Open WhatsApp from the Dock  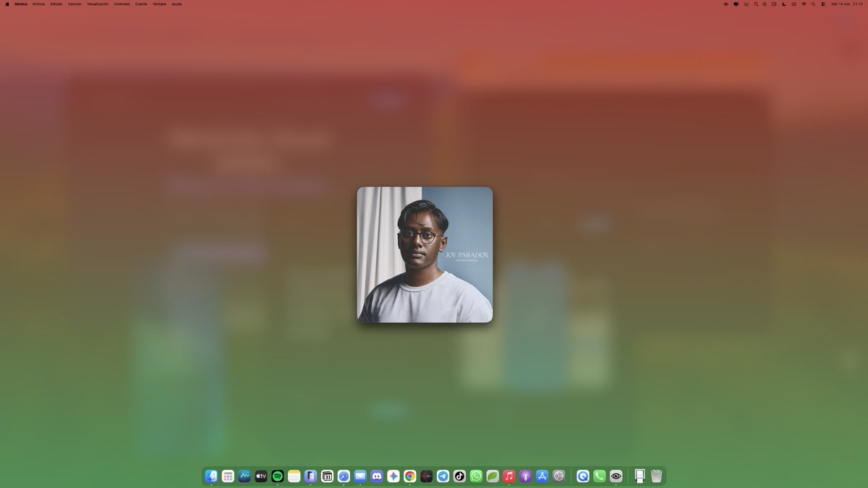(x=476, y=476)
